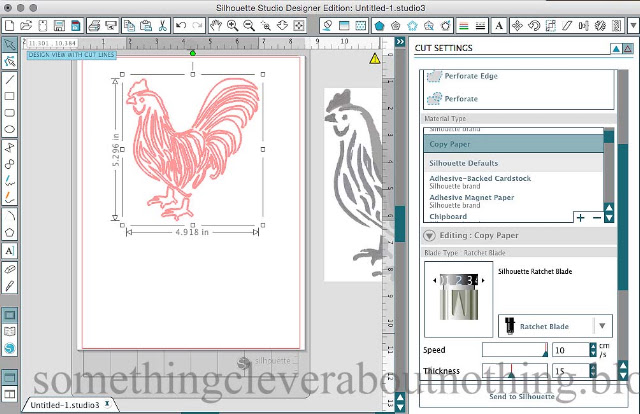This screenshot has width=640, height=414.
Task: Click the Undo arrow icon
Action: (x=181, y=26)
